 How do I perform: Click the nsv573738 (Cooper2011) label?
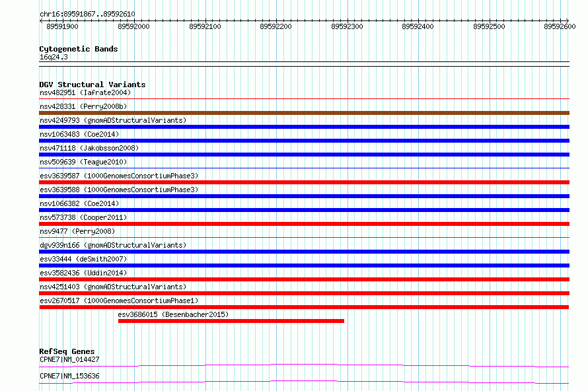pos(83,217)
